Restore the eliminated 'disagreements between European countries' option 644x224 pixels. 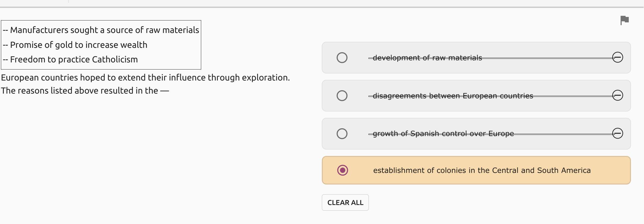click(617, 95)
